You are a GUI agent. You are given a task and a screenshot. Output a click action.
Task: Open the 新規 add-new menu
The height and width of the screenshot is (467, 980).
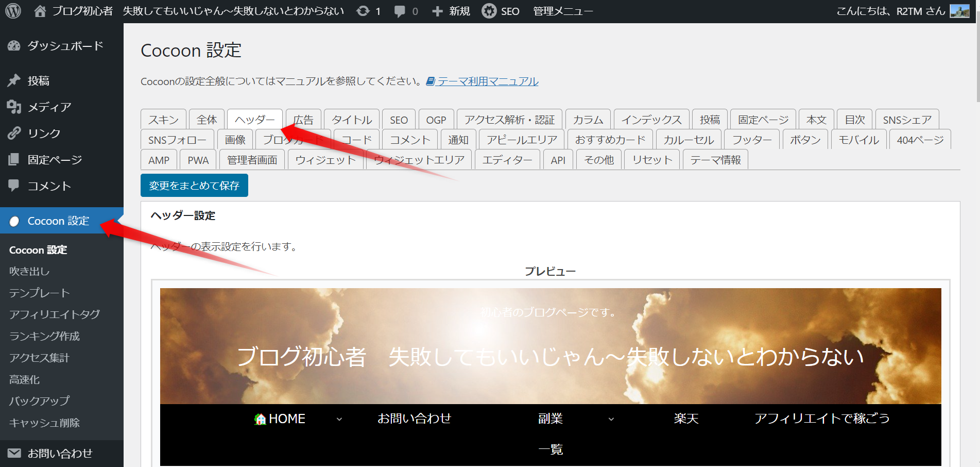coord(451,11)
